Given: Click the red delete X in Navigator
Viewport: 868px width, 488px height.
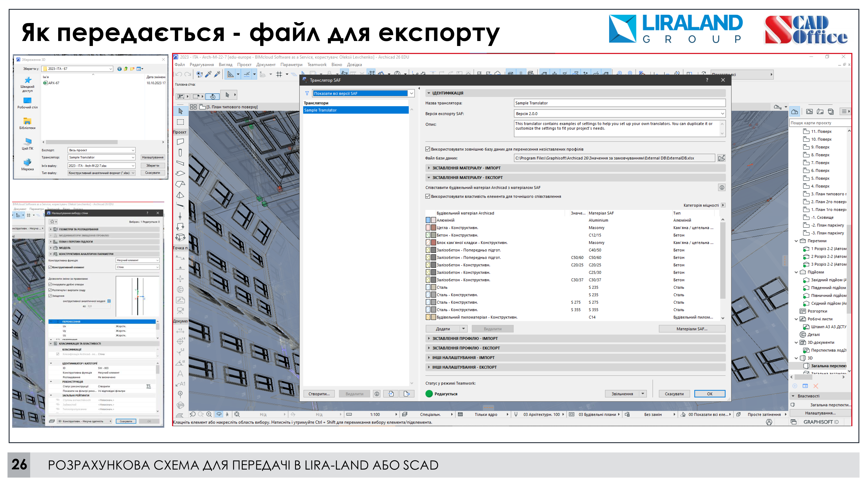Looking at the screenshot, I should (816, 386).
